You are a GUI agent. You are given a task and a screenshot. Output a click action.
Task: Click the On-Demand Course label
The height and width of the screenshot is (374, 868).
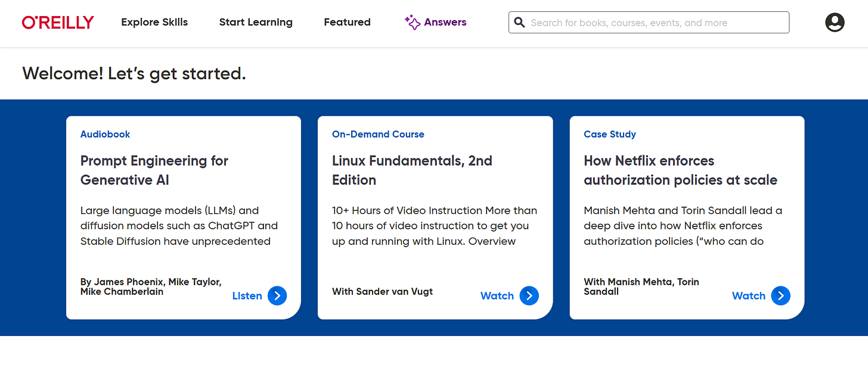pos(378,134)
